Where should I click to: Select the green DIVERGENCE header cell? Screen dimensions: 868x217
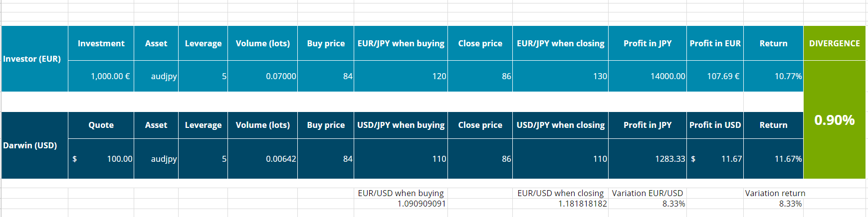[x=834, y=43]
